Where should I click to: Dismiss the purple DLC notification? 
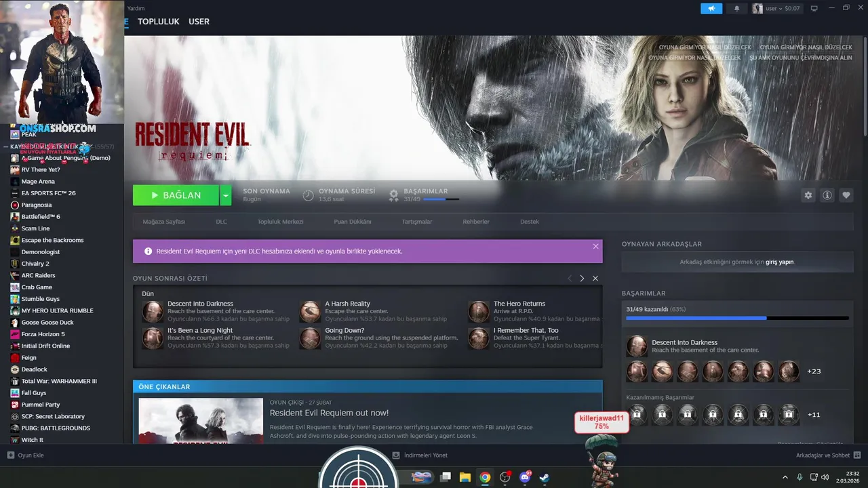click(595, 247)
